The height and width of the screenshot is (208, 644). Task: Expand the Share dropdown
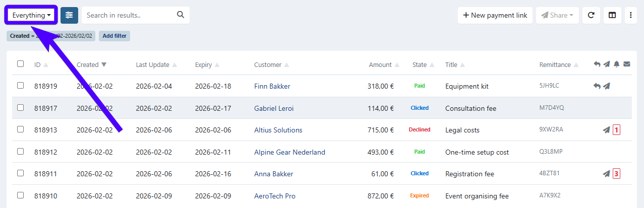tap(557, 15)
